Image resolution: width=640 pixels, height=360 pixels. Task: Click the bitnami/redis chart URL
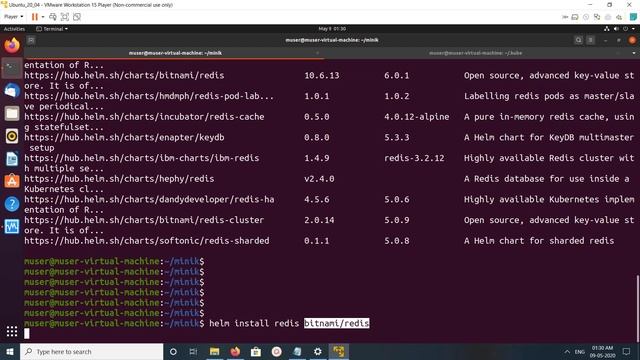124,76
